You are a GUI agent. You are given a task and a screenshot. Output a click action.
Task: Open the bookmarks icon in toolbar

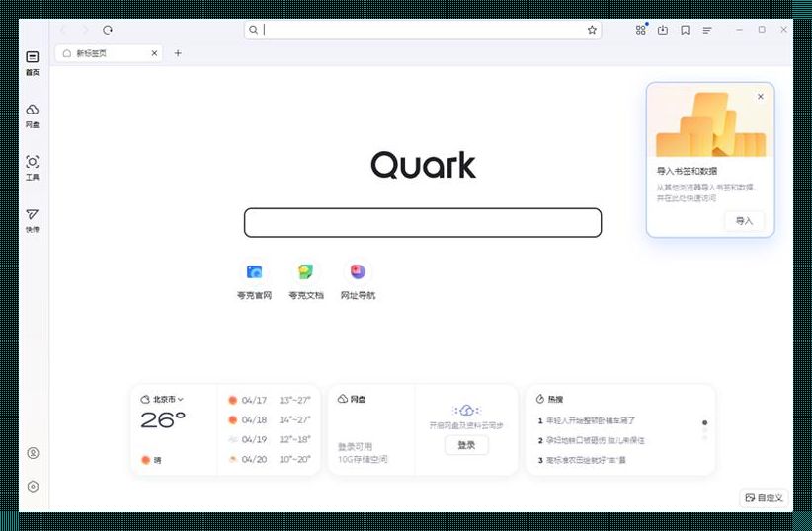pyautogui.click(x=686, y=30)
